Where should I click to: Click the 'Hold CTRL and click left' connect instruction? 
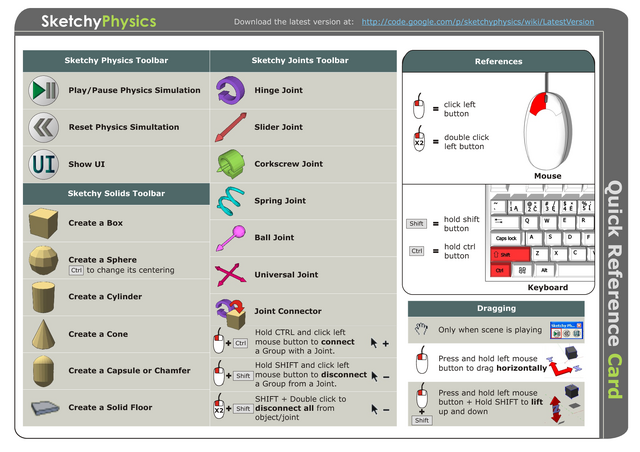(304, 342)
